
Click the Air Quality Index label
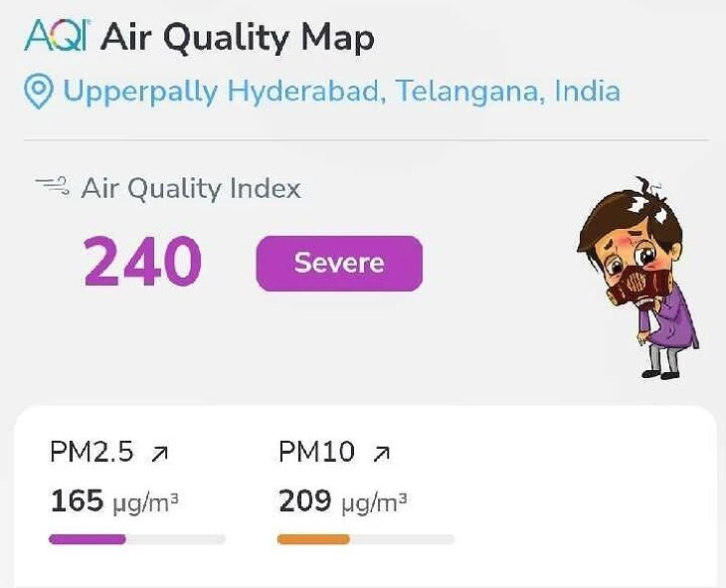(191, 188)
